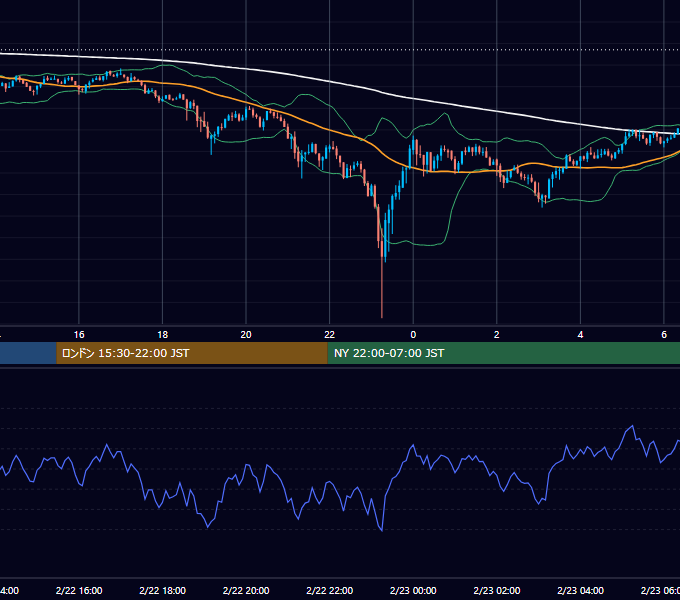The width and height of the screenshot is (680, 600).
Task: Click the 4 hour axis label
Action: coord(580,335)
